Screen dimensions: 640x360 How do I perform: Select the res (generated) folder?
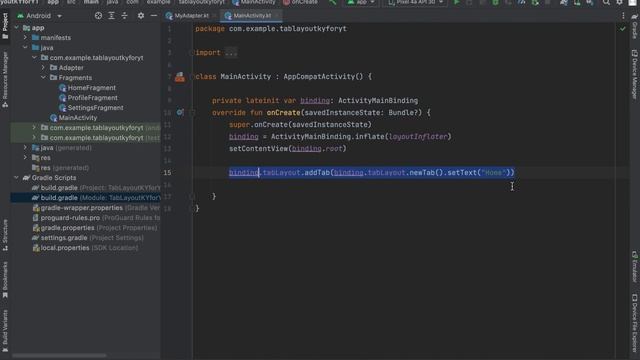pyautogui.click(x=60, y=168)
